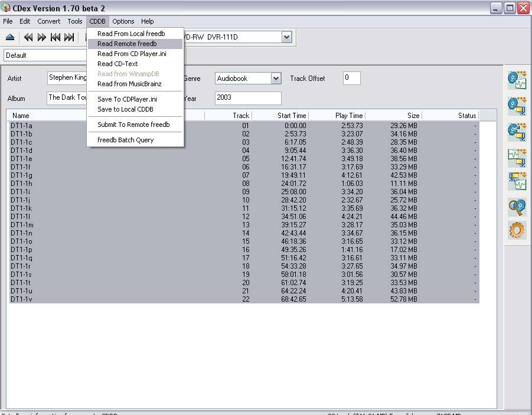
Task: Click the rewind double-arrow toolbar button
Action: click(28, 37)
